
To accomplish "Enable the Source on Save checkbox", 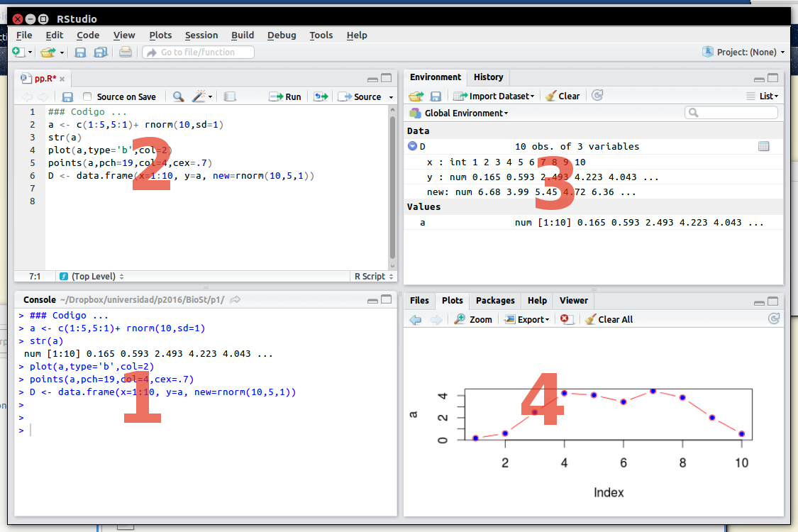I will tap(87, 96).
